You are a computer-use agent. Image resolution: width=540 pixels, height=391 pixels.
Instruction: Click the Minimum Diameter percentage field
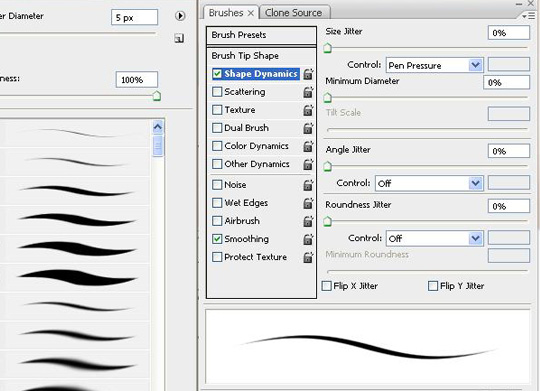click(x=506, y=83)
